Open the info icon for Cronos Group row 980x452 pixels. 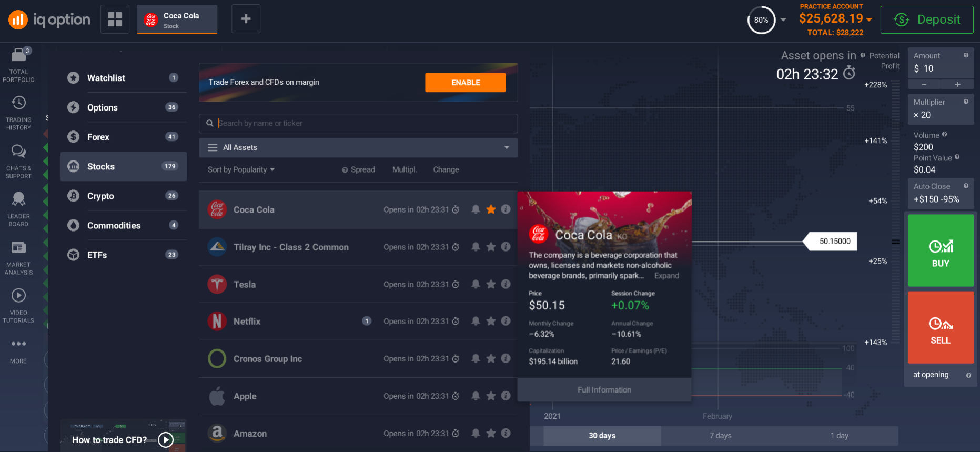click(506, 358)
